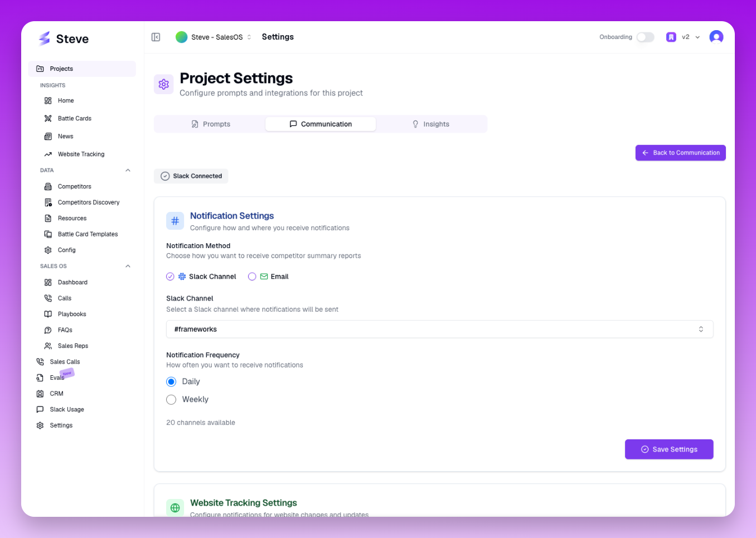Open the #frameworks Slack channel dropdown
The image size is (756, 538).
pos(439,329)
